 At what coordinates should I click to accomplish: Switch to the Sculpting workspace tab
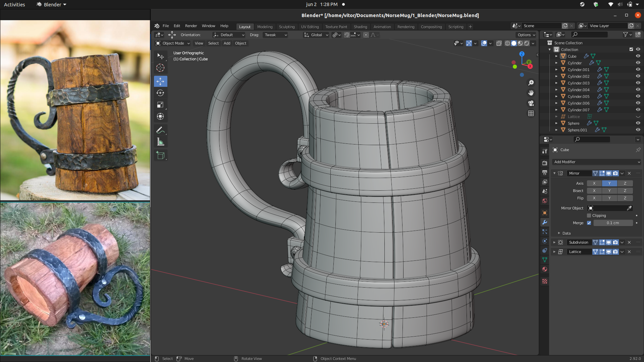pyautogui.click(x=287, y=26)
